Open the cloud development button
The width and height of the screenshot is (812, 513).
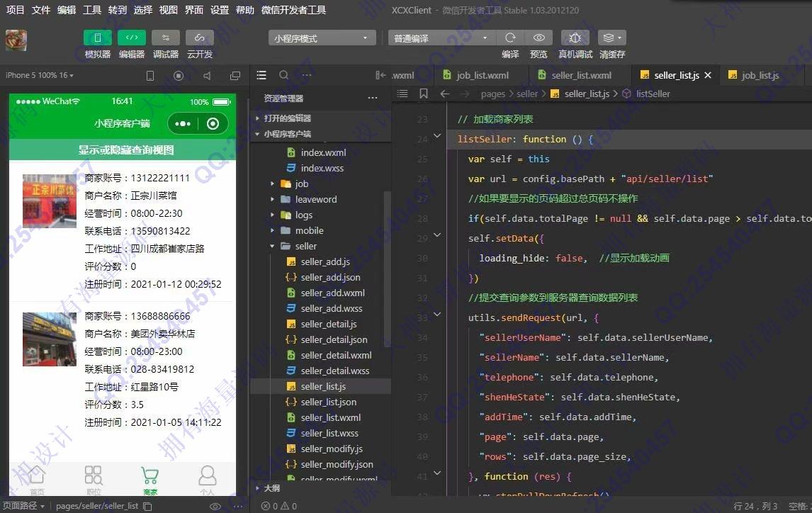click(200, 38)
